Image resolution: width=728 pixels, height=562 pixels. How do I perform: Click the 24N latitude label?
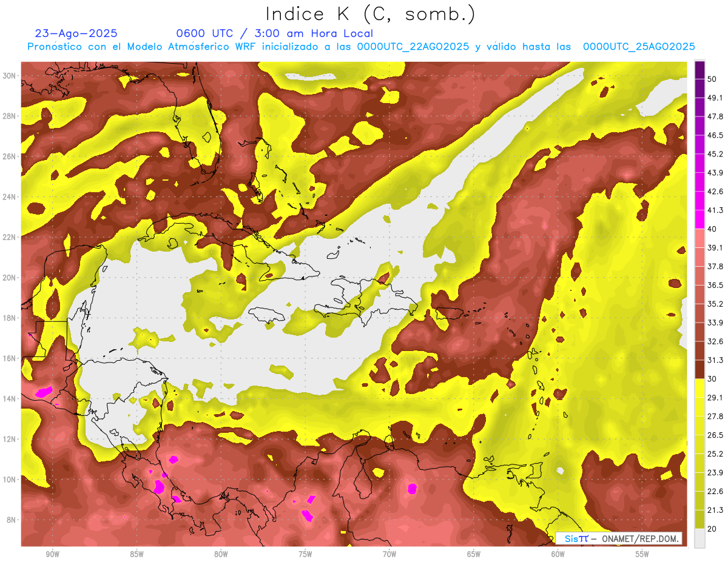[x=9, y=197]
